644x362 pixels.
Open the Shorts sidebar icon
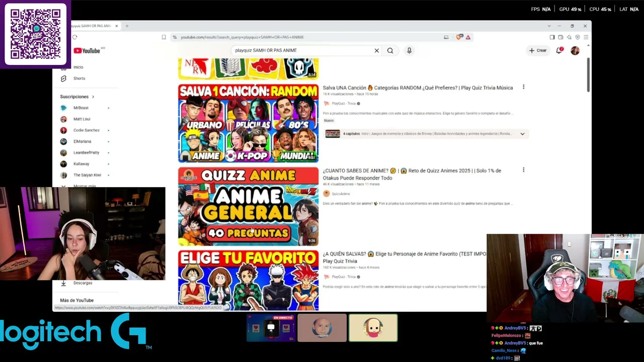pyautogui.click(x=63, y=78)
